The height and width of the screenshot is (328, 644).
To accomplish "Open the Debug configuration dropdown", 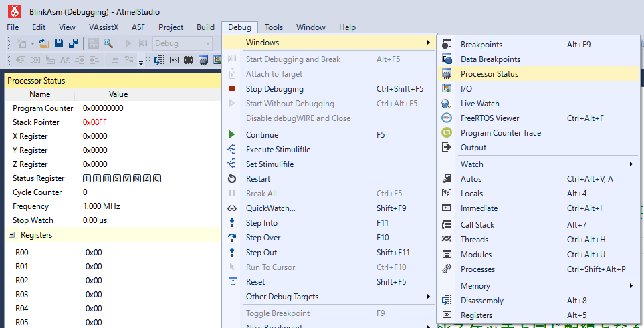I will coord(183,43).
